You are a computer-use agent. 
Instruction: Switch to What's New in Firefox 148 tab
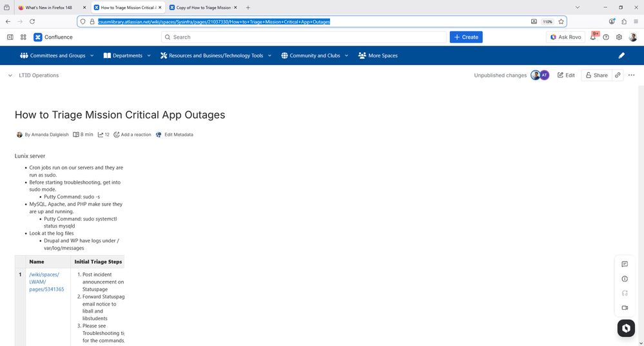tap(48, 7)
